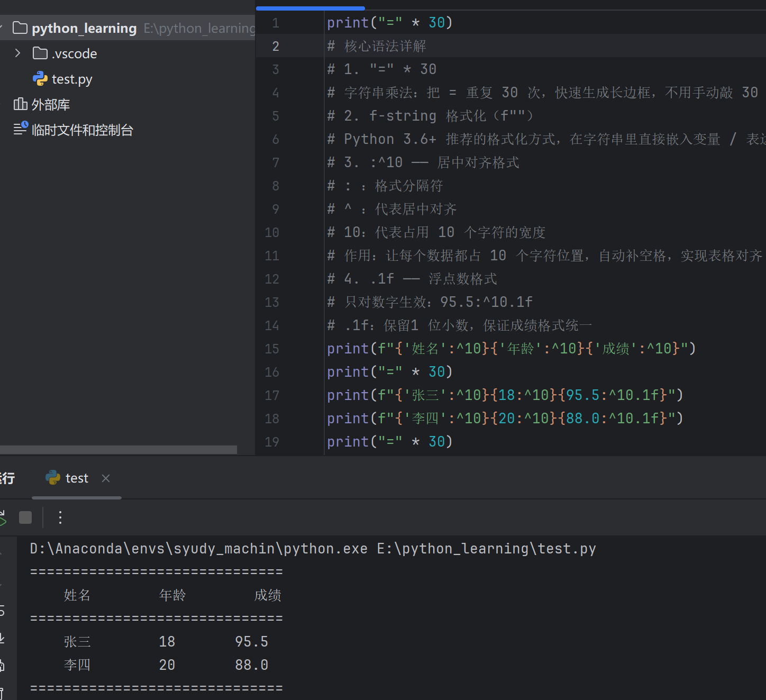Click the project panel horizontal scrollbar
The image size is (766, 700).
[x=118, y=450]
